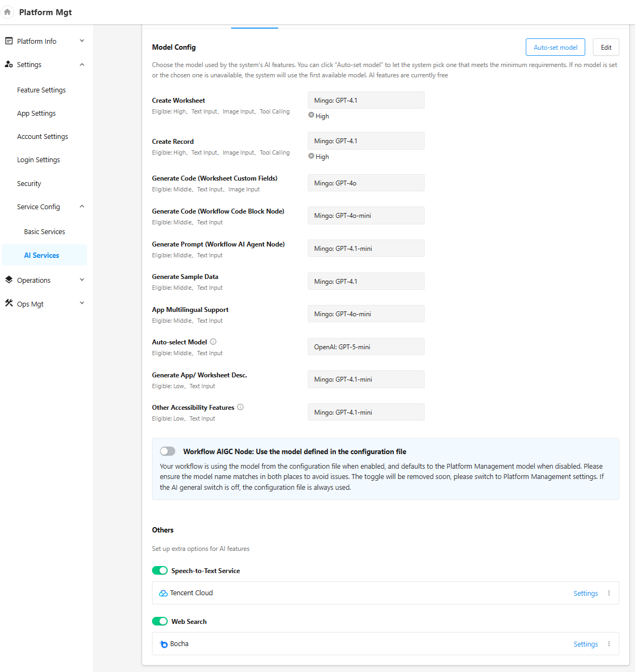Go to Login Settings page
Image resolution: width=635 pixels, height=672 pixels.
38,160
